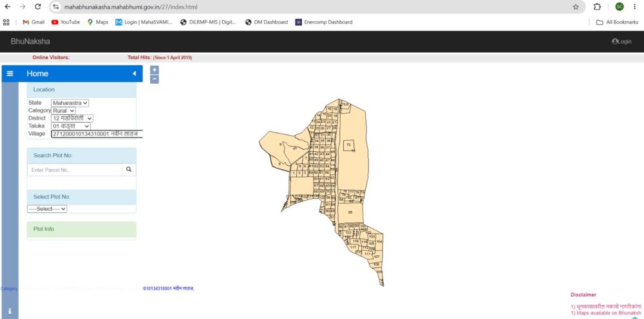The height and width of the screenshot is (319, 644).
Task: Click the address bar URL
Action: tap(131, 7)
